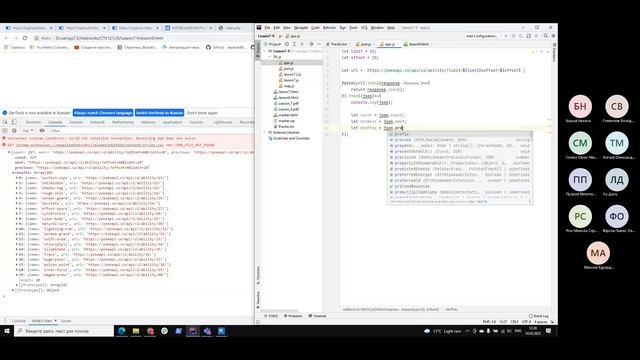Click the Windows taskbar search box

[64, 331]
